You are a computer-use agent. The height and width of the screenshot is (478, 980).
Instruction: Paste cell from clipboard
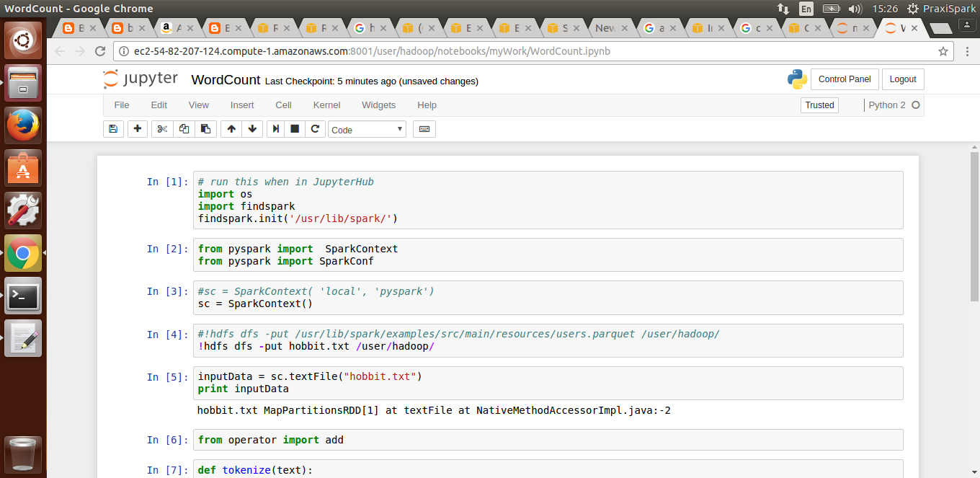pyautogui.click(x=205, y=129)
